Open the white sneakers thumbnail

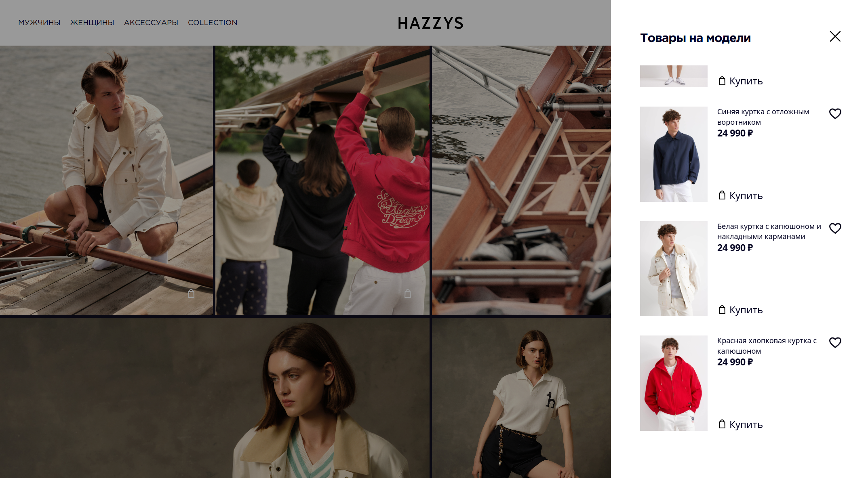[674, 76]
